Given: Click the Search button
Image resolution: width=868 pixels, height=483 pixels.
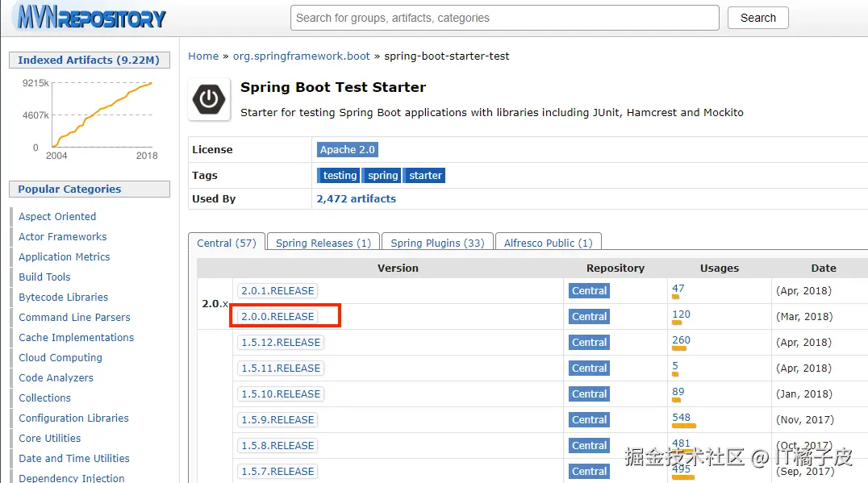Looking at the screenshot, I should (x=757, y=18).
